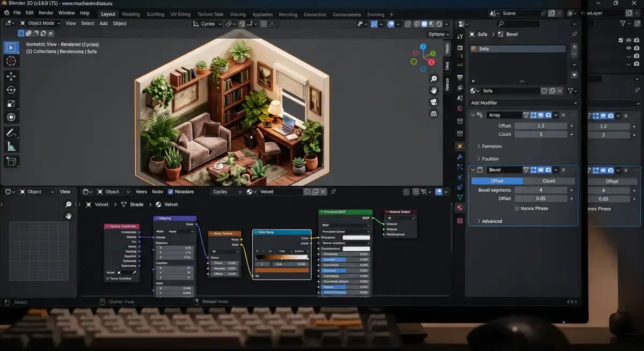Select the Annotate pencil tool
The width and height of the screenshot is (644, 351).
(11, 133)
